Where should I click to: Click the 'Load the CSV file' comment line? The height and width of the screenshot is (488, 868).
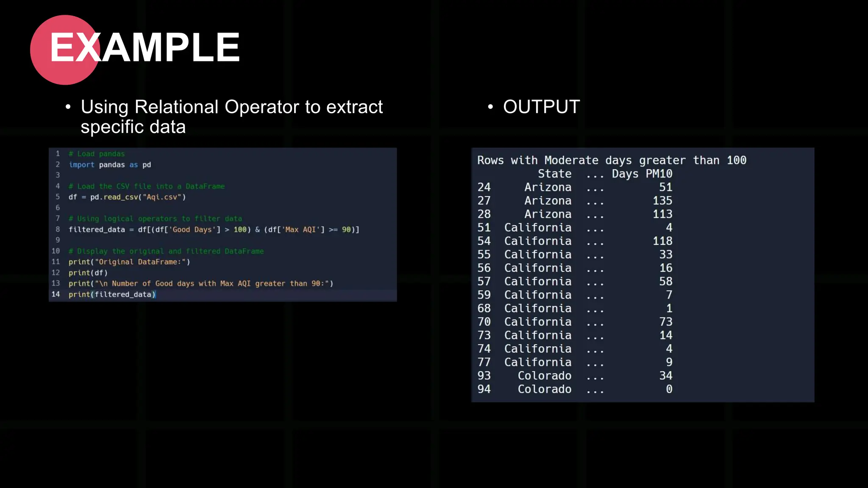147,186
